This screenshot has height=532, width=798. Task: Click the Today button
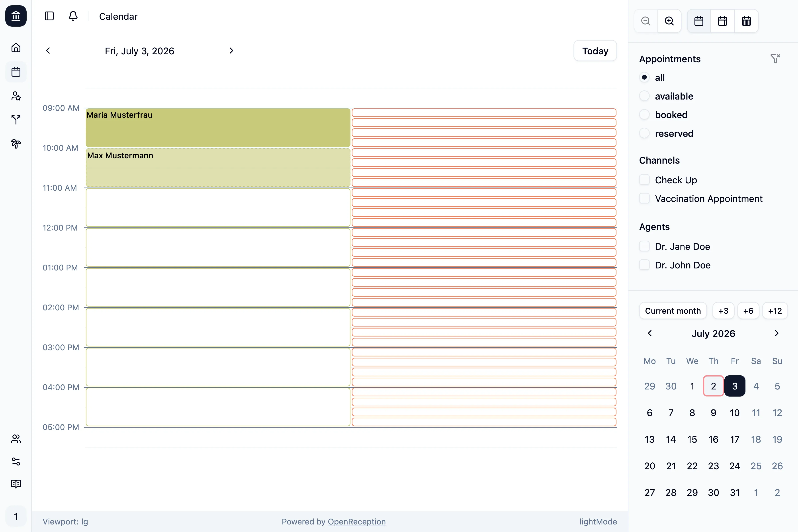click(595, 51)
